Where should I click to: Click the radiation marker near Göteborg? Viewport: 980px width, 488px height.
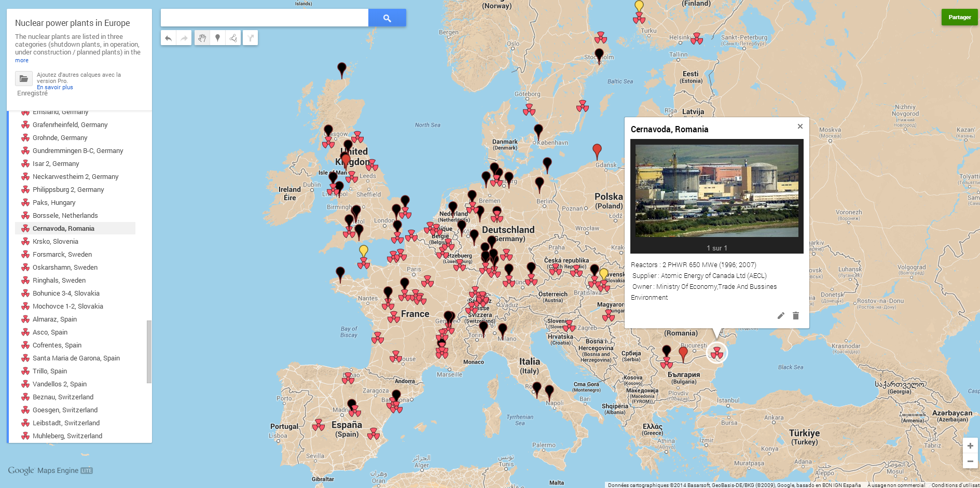[529, 109]
